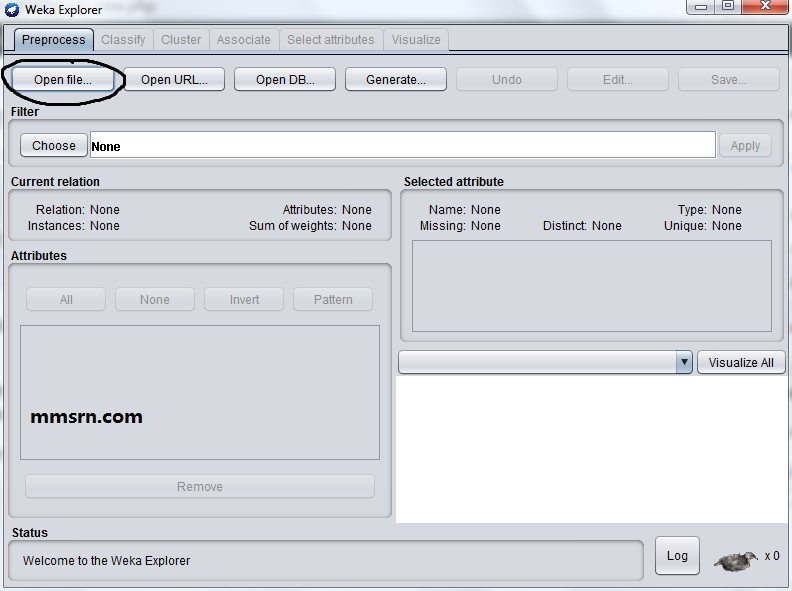Viewport: 792px width, 591px height.
Task: Switch to the Cluster tab
Action: [181, 40]
